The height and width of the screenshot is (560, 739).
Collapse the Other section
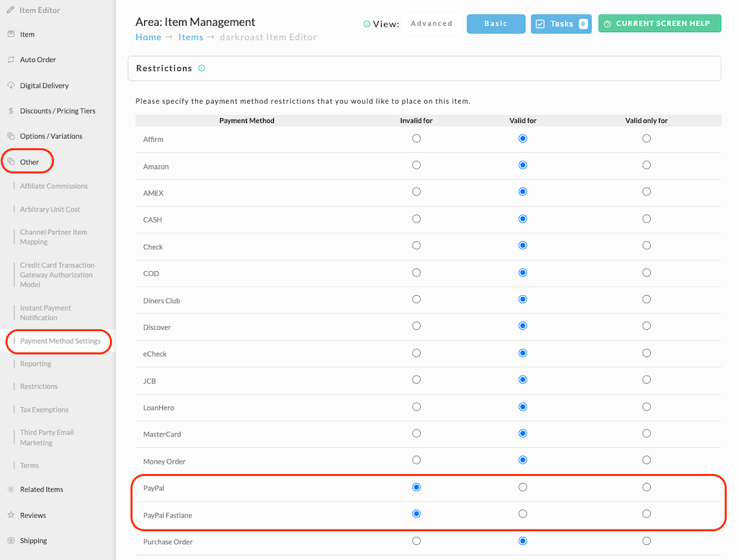[x=29, y=162]
